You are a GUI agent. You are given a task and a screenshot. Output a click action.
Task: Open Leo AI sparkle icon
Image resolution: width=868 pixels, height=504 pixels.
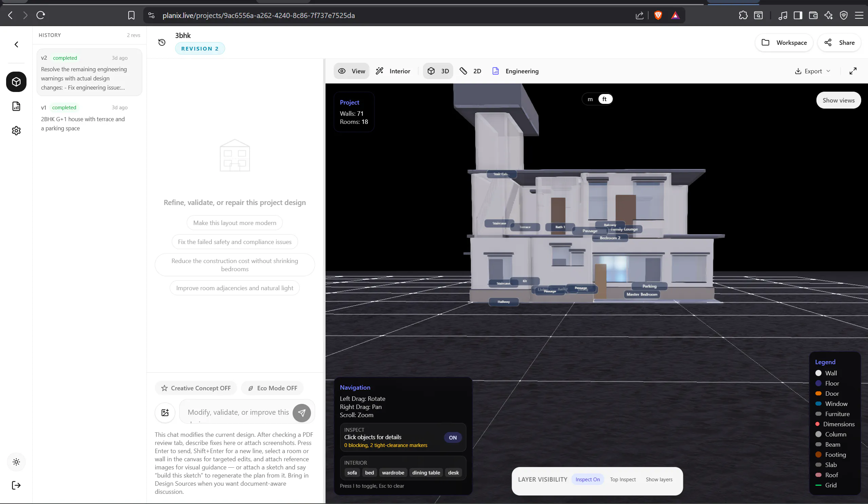(x=828, y=15)
